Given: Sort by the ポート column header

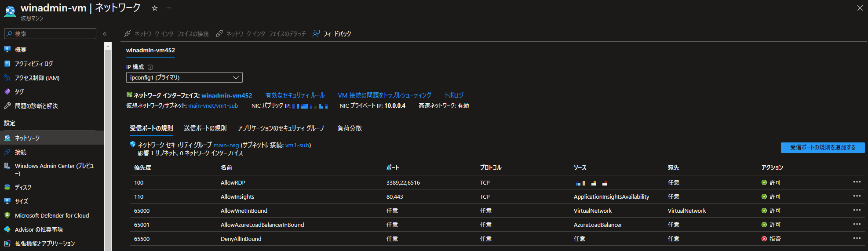Looking at the screenshot, I should click(x=393, y=168).
